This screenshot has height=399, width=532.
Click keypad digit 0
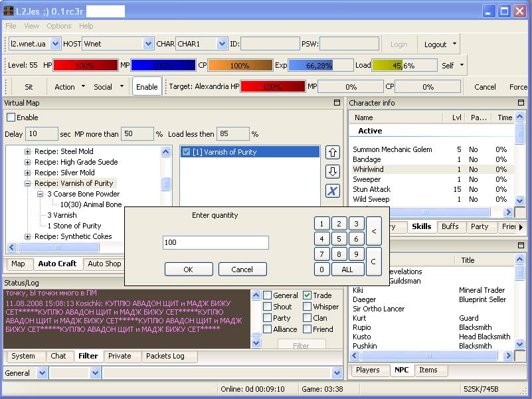[321, 270]
